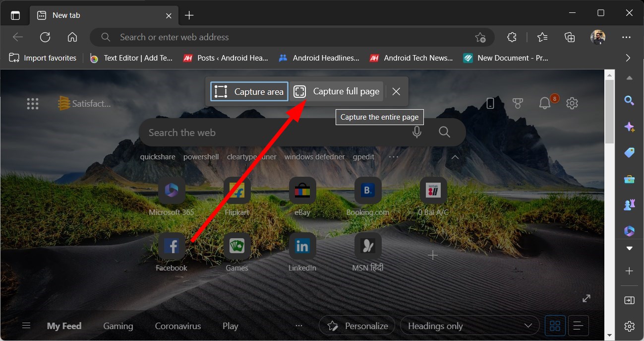644x341 pixels.
Task: Open the profile avatar
Action: click(598, 37)
